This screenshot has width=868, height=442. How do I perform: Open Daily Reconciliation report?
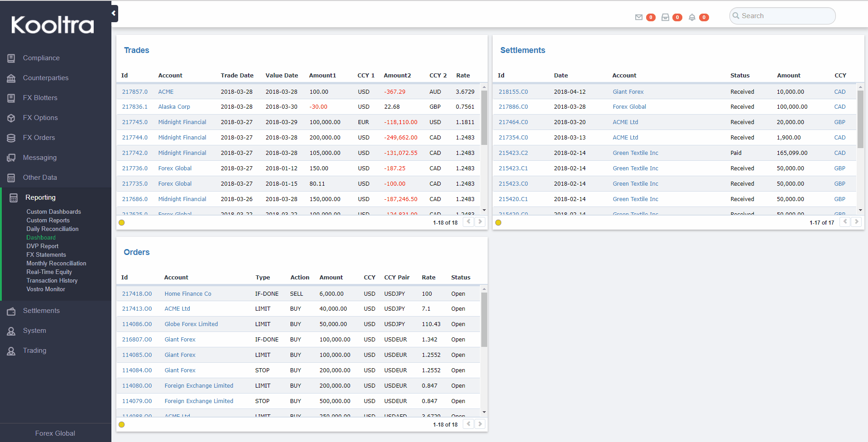[x=53, y=229]
